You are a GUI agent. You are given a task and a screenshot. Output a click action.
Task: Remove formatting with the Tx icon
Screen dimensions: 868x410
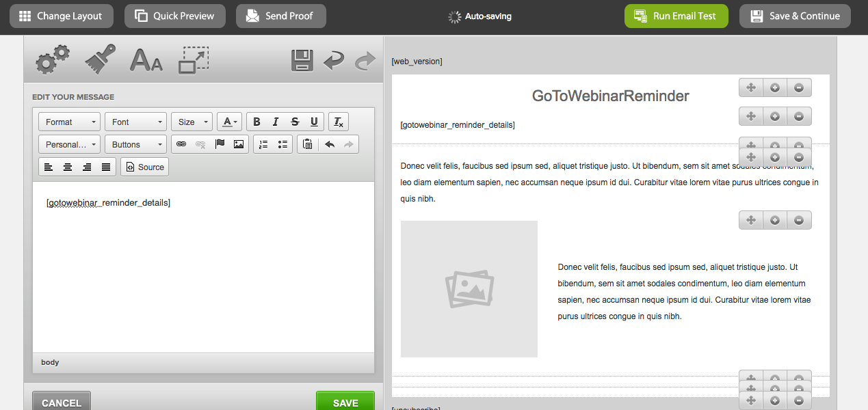(x=339, y=122)
